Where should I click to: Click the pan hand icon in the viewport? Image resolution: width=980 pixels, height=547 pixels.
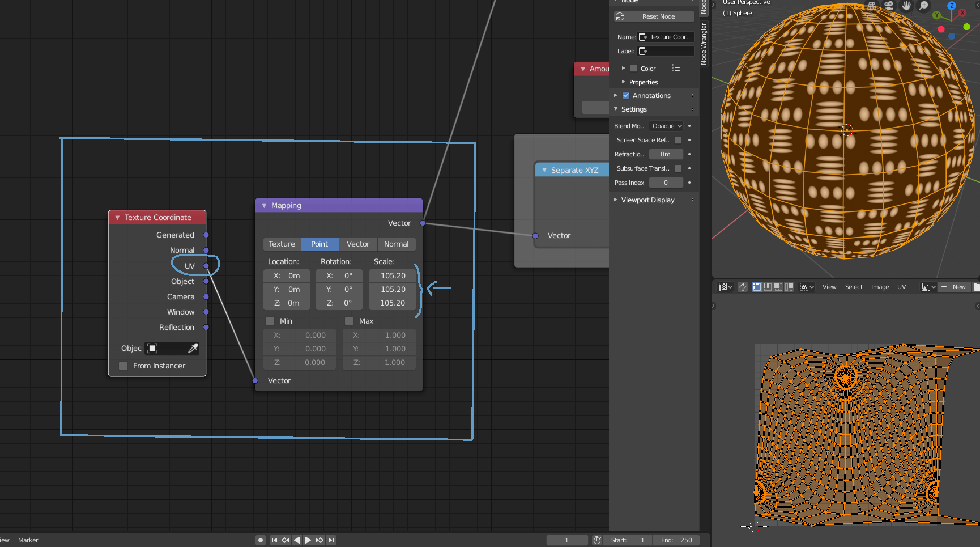pyautogui.click(x=906, y=6)
